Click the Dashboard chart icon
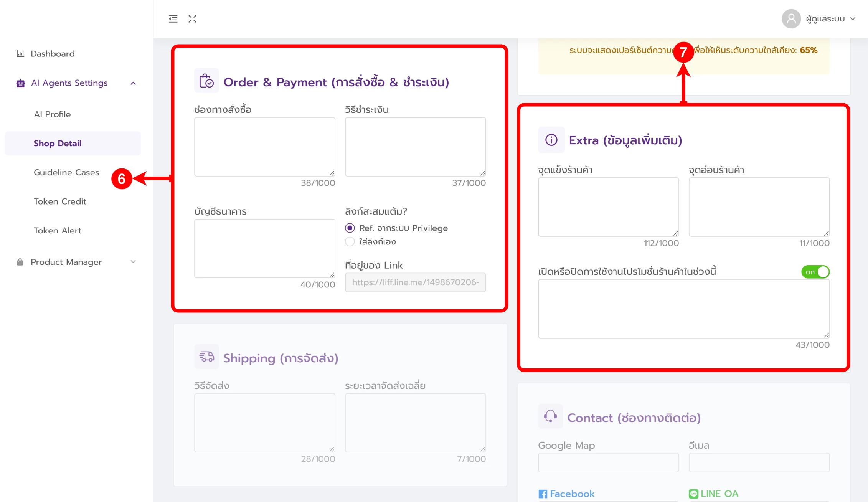868x502 pixels. (20, 54)
